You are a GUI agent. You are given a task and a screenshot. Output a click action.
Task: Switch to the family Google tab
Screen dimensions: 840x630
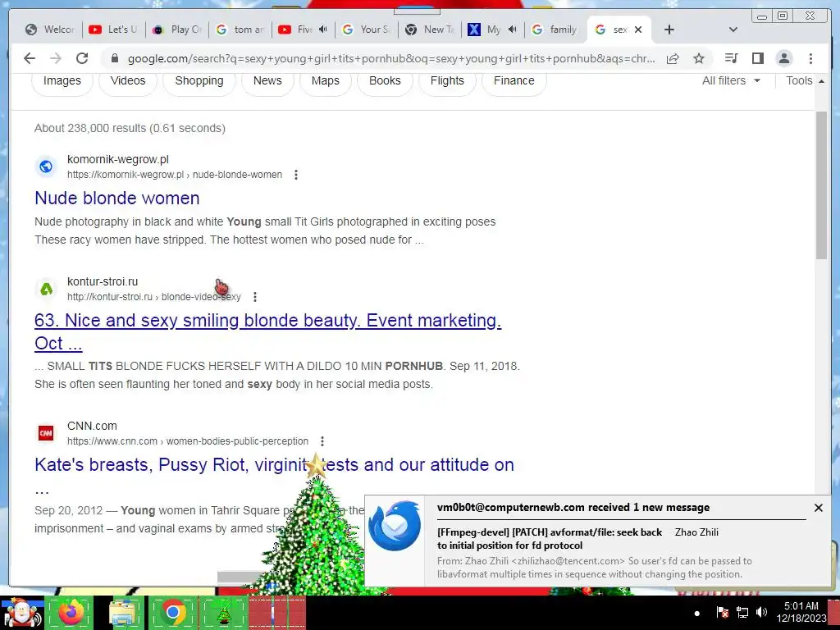tap(555, 30)
